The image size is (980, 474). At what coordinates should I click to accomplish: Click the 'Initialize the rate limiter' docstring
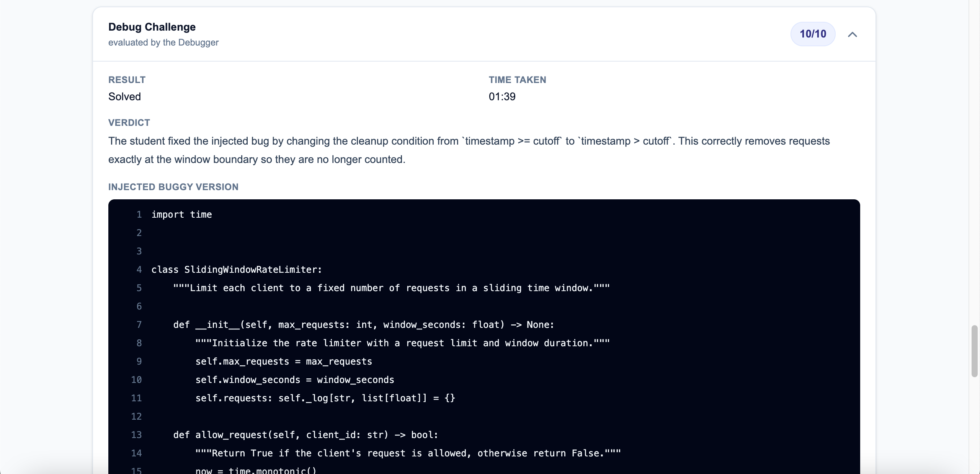pyautogui.click(x=402, y=343)
